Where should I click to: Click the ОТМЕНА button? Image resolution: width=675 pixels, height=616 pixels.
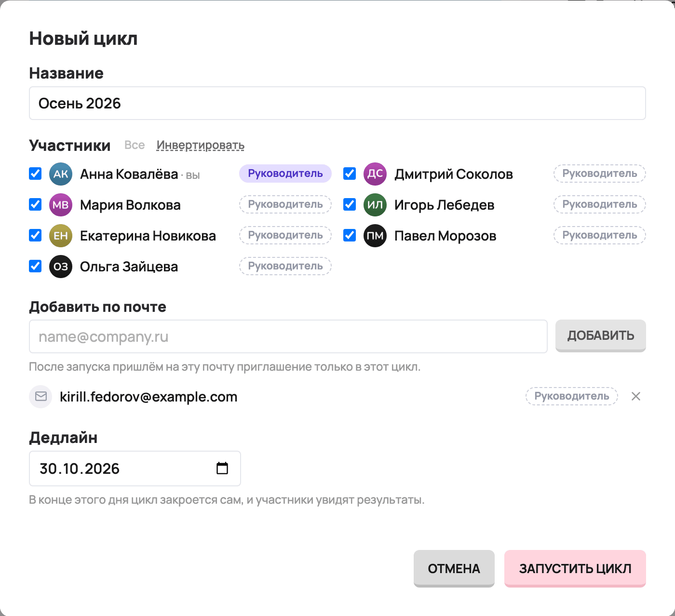click(x=454, y=569)
